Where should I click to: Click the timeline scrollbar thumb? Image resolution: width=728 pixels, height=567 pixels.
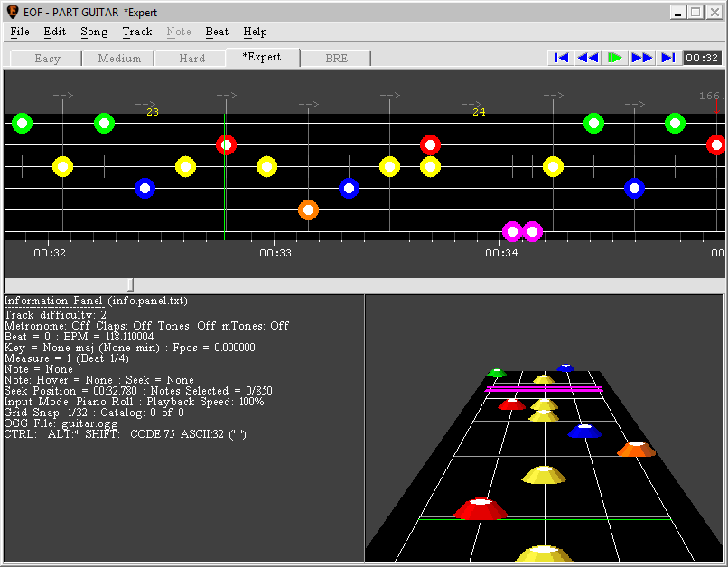[x=130, y=284]
